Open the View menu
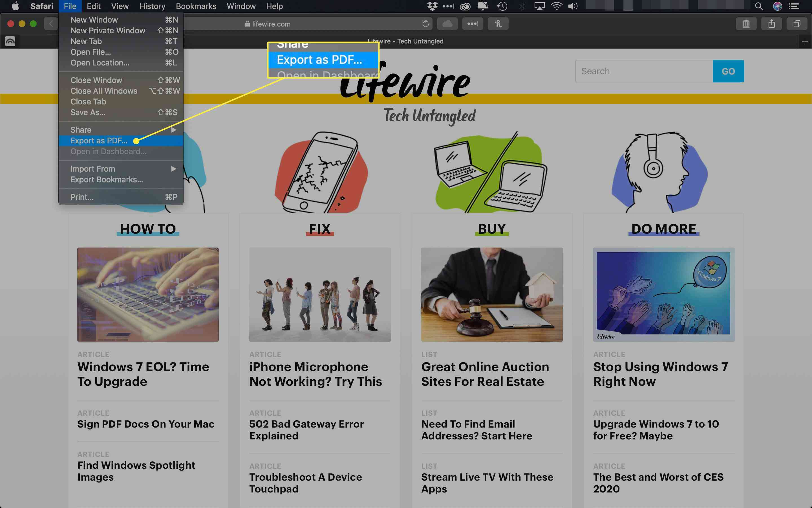This screenshot has height=508, width=812. coord(120,6)
